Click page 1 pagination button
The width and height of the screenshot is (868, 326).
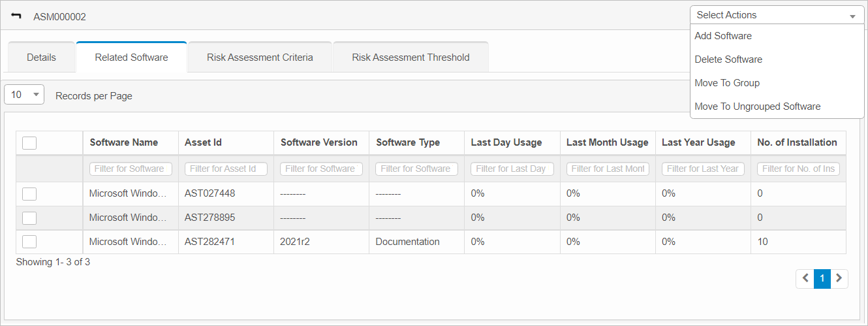pyautogui.click(x=822, y=278)
